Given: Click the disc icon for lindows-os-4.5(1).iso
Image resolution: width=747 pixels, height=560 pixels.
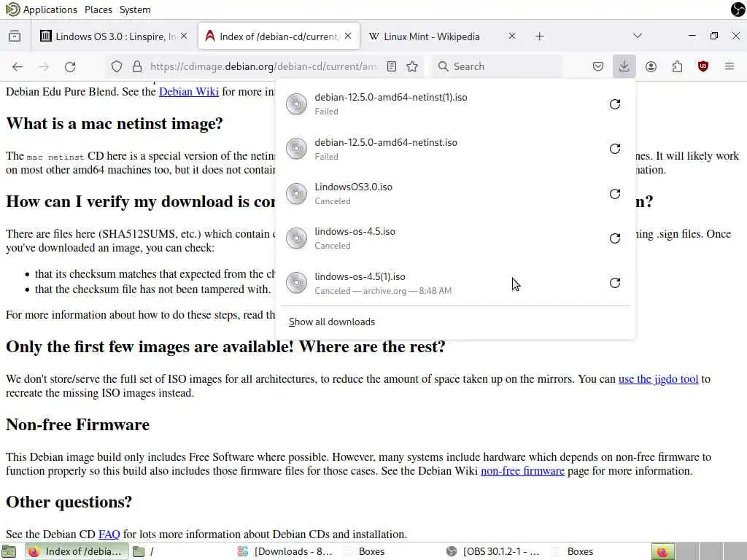Looking at the screenshot, I should [296, 283].
